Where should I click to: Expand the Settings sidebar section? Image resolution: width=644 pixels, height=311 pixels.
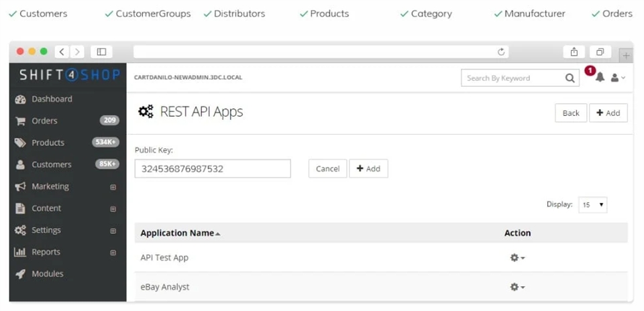click(x=113, y=231)
